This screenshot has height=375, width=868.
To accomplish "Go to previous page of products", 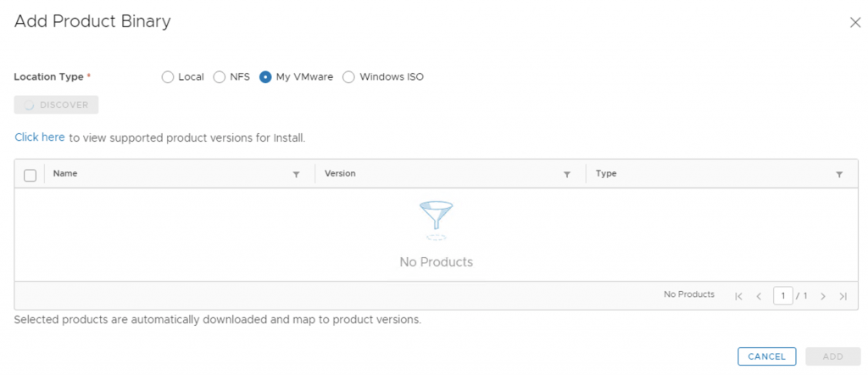I will pos(759,296).
